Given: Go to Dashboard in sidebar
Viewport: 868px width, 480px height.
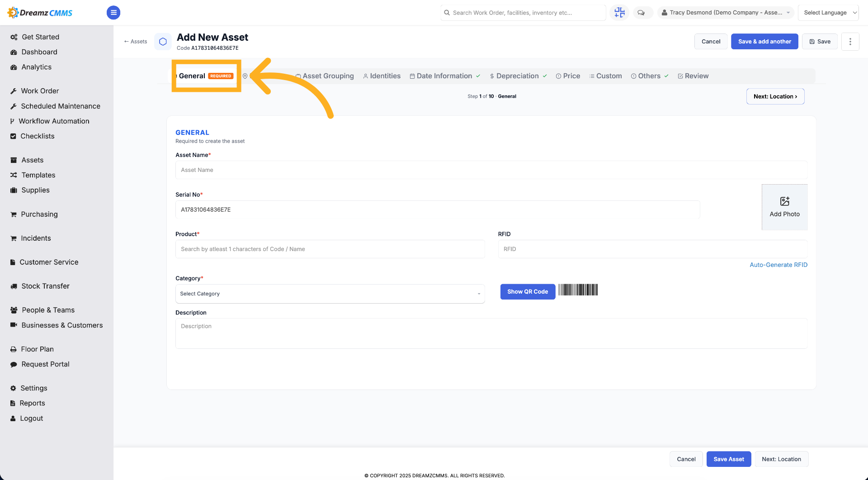Looking at the screenshot, I should pos(39,52).
